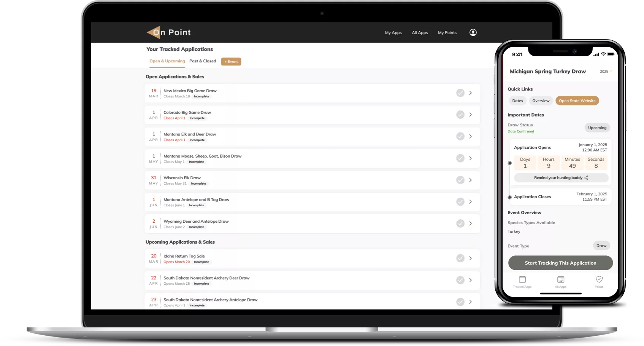Screen dimensions: 644x346
Task: Open My Points in the top navigation
Action: [447, 33]
